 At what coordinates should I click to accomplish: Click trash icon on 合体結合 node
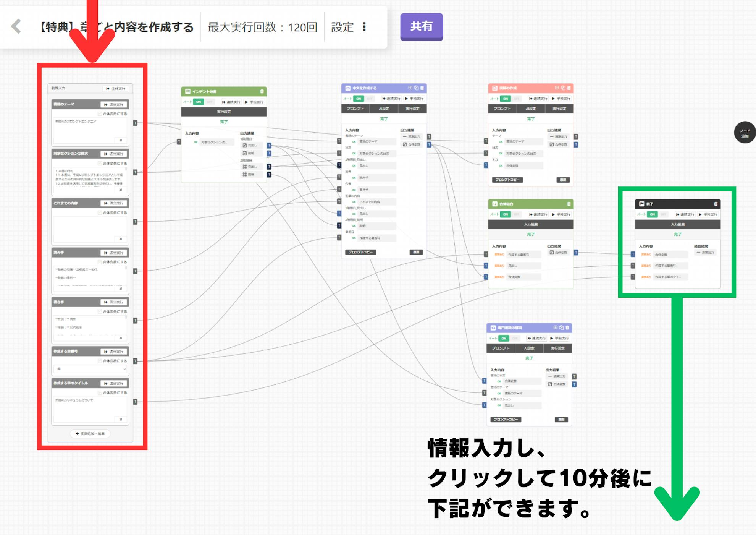tap(569, 204)
